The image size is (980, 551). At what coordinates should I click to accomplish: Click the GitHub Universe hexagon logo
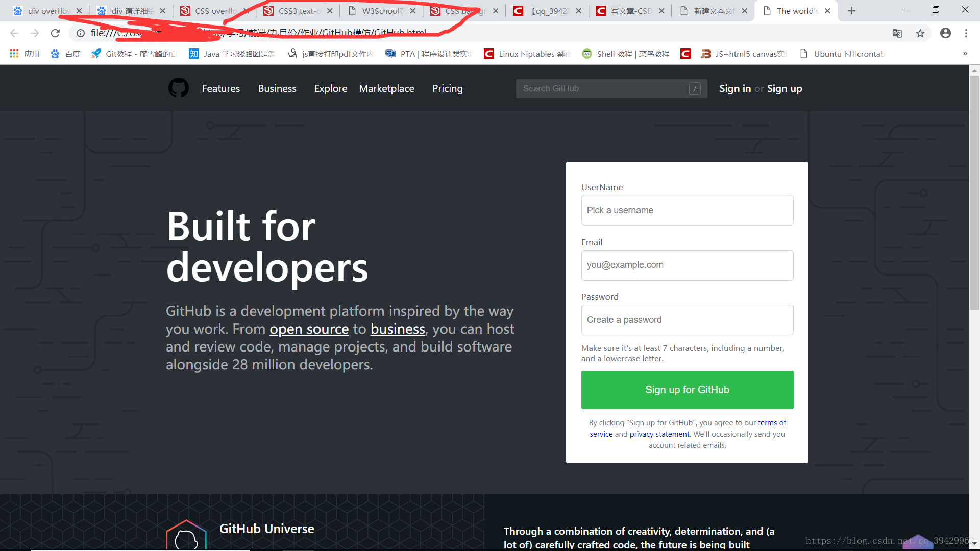(186, 535)
